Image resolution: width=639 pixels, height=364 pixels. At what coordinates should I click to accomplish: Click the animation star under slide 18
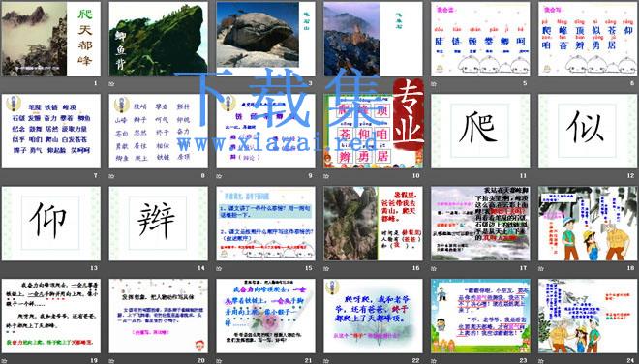pos(541,268)
